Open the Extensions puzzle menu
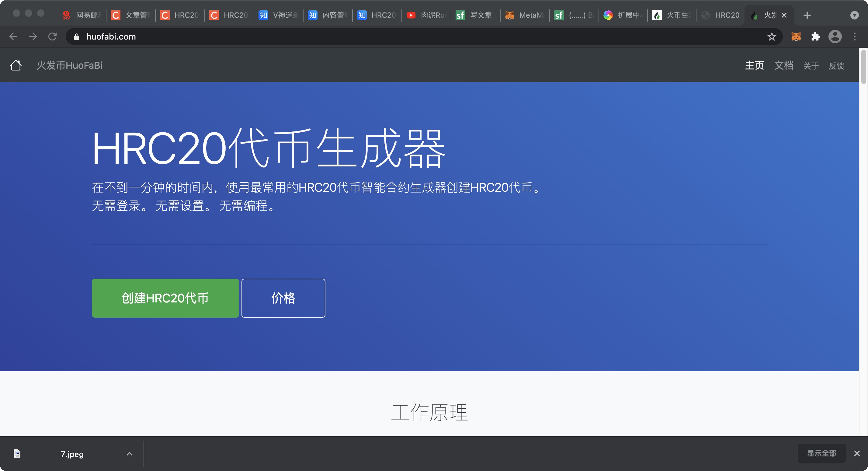 click(815, 37)
